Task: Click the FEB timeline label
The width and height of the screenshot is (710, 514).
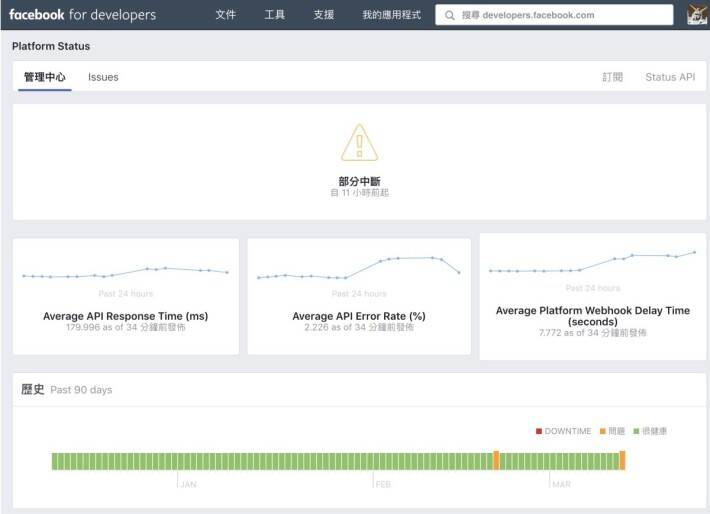Action: [383, 485]
